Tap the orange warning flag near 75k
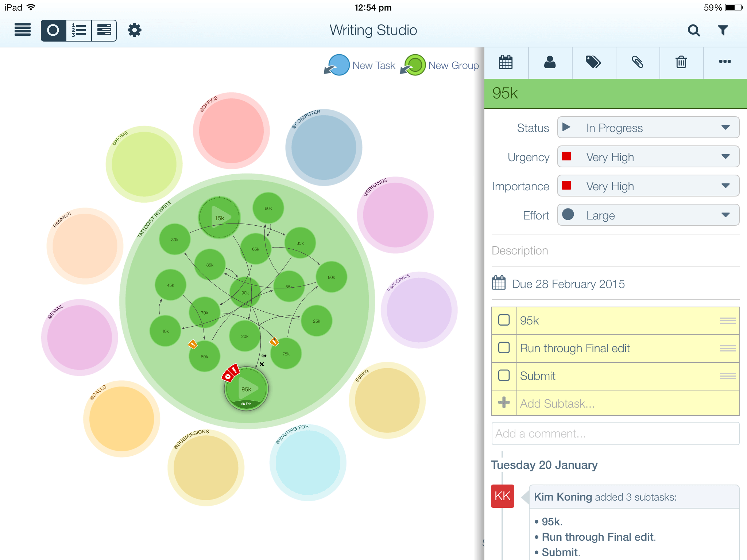Image resolution: width=747 pixels, height=560 pixels. [274, 342]
